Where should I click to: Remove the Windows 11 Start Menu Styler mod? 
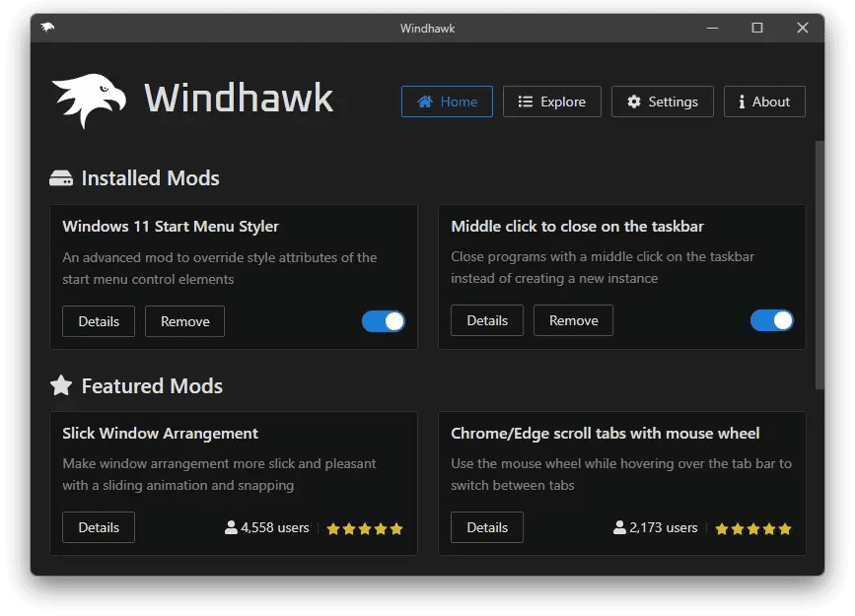(x=184, y=321)
